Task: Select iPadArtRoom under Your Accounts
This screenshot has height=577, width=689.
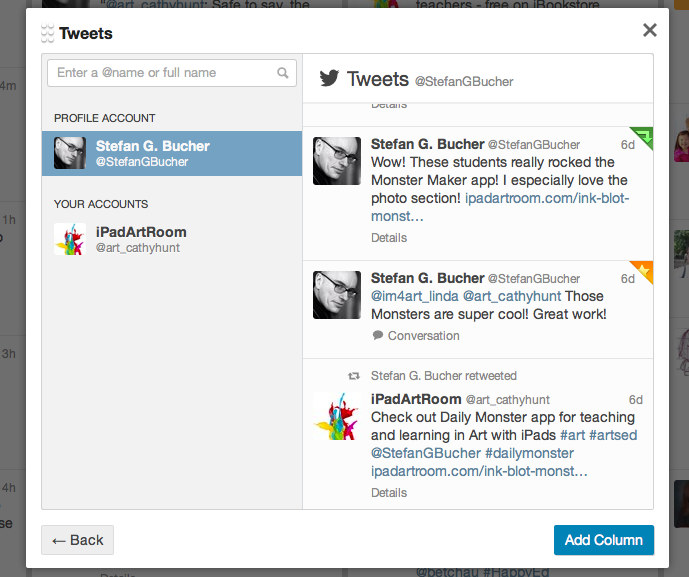Action: coord(172,239)
